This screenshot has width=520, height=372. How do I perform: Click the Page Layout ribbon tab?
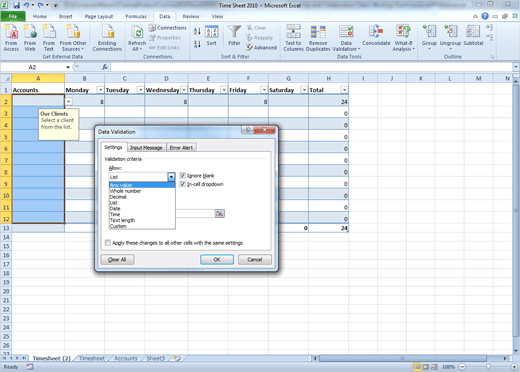pos(99,16)
